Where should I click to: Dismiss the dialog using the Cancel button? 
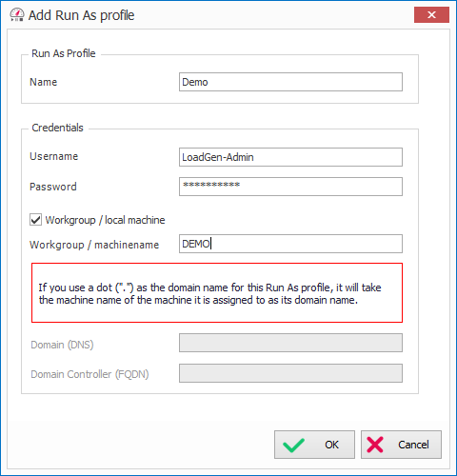click(401, 445)
